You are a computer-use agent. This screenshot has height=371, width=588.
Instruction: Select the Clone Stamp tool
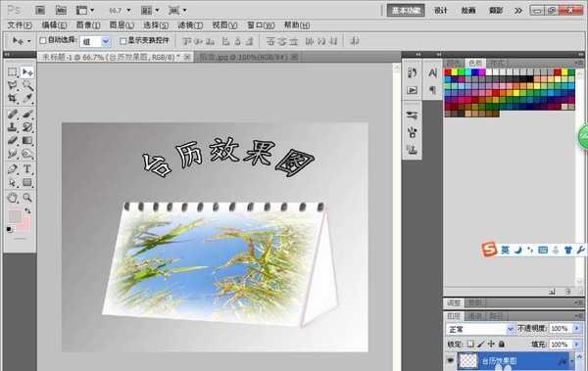click(13, 127)
